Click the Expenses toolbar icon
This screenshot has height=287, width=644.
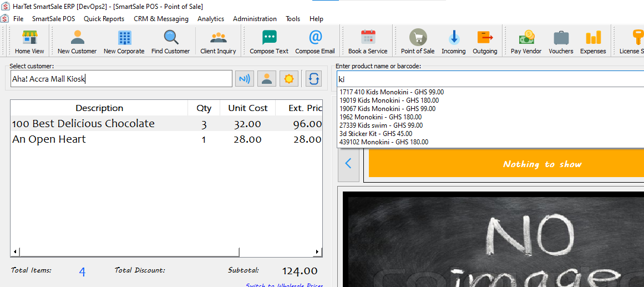click(593, 42)
